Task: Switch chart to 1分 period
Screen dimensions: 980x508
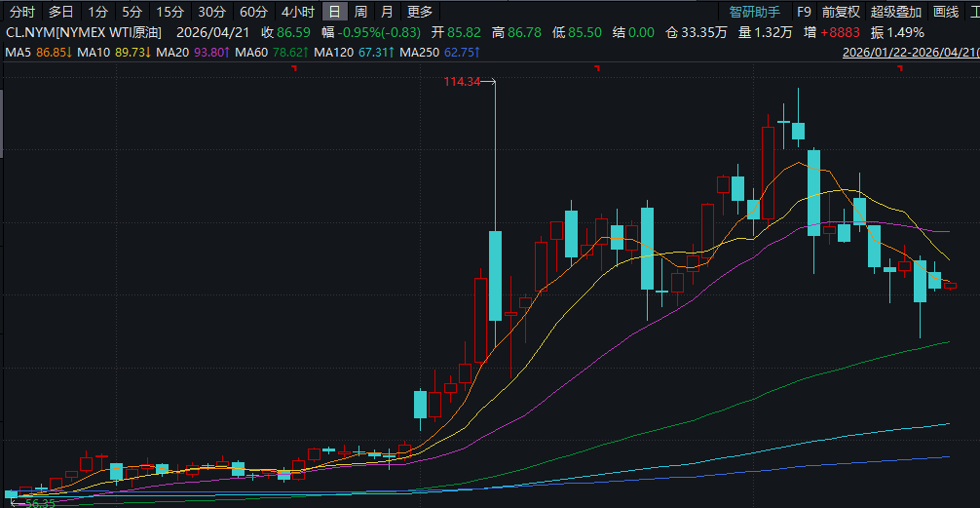Action: click(x=97, y=12)
